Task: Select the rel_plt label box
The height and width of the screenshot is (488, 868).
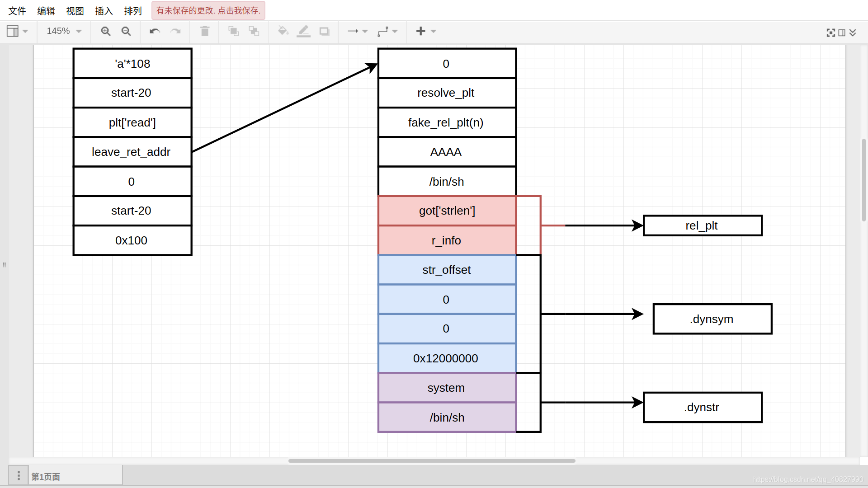Action: coord(703,225)
